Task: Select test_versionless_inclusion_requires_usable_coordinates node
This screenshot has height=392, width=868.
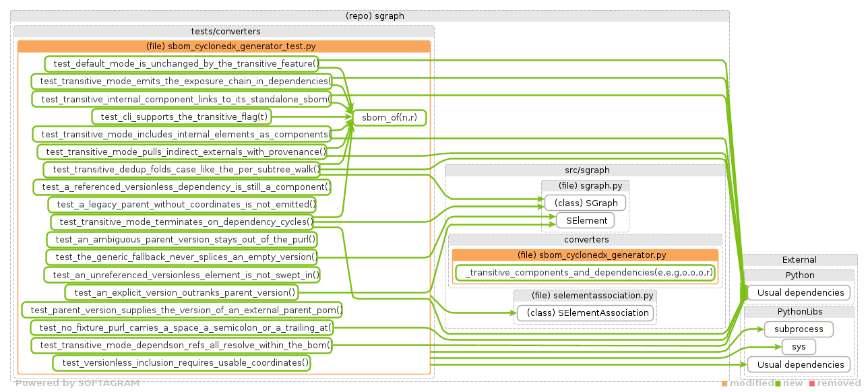Action: 182,362
